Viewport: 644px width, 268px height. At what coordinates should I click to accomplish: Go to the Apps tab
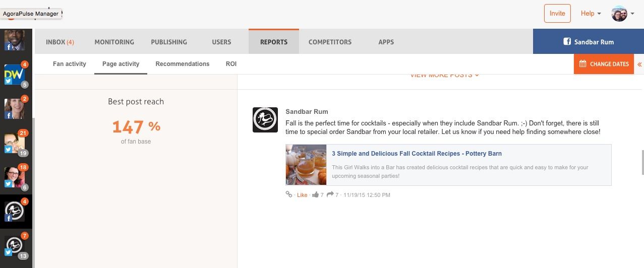coord(386,42)
